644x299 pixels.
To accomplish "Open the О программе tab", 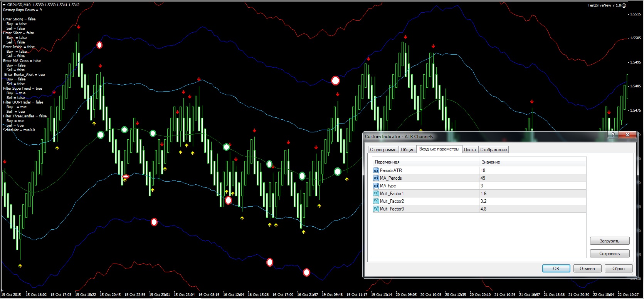I will (383, 150).
